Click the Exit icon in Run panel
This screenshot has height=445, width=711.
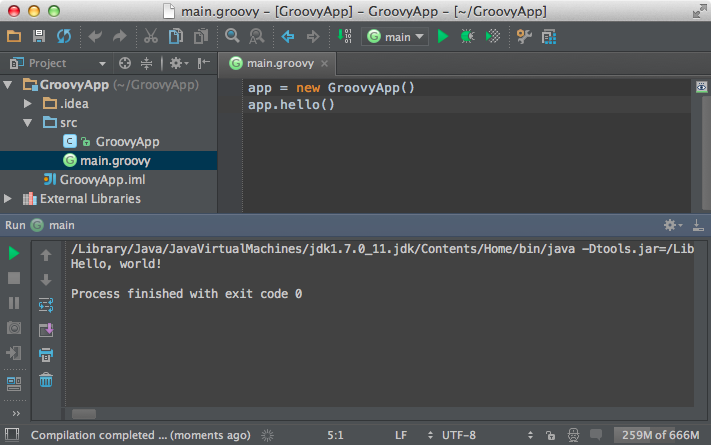pyautogui.click(x=14, y=352)
